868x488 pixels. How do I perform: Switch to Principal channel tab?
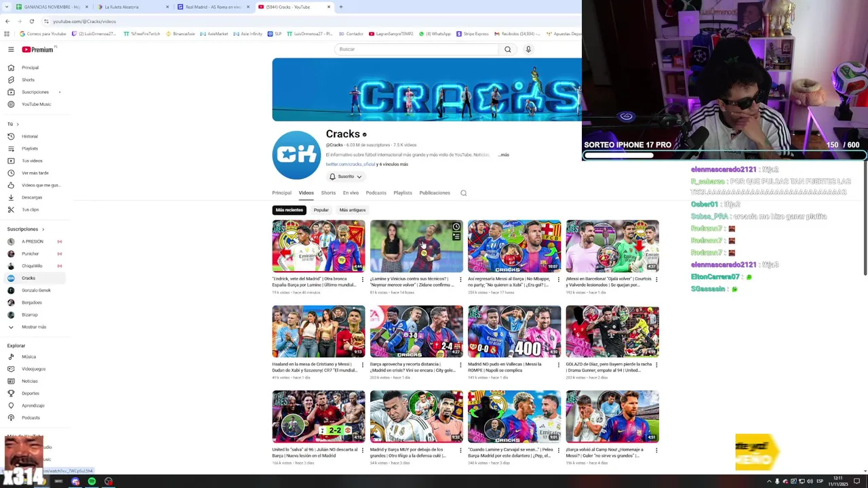coord(281,193)
